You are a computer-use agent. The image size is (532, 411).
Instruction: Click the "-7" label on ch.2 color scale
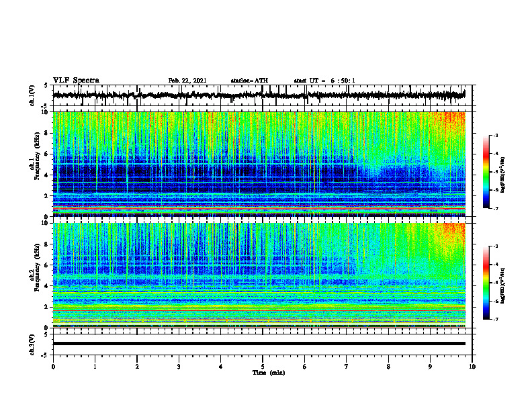pos(496,319)
